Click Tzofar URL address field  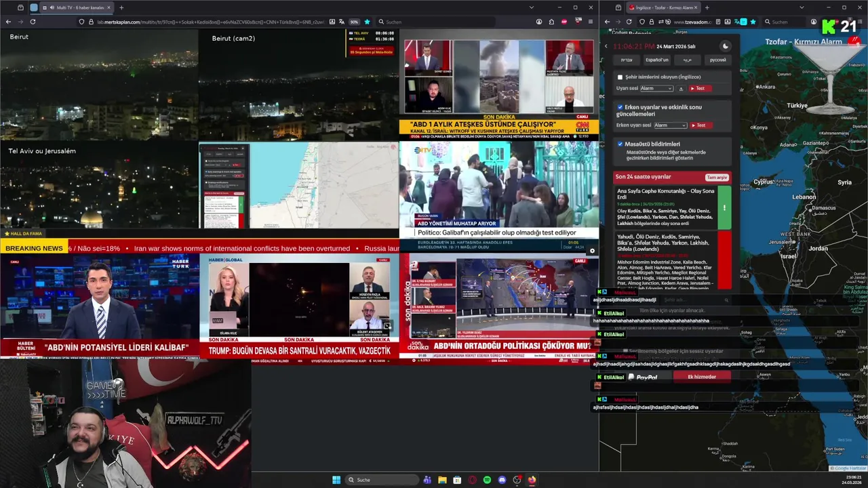[x=698, y=22]
